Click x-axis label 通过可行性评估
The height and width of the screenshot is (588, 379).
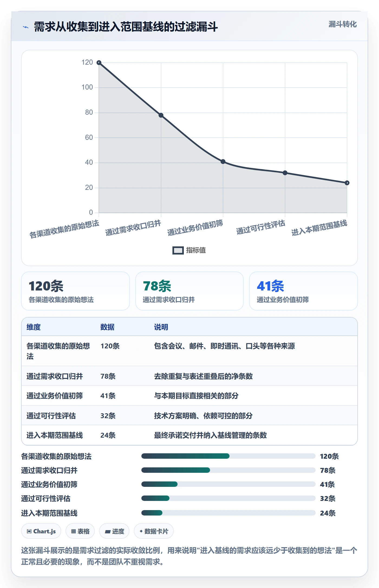pos(261,227)
